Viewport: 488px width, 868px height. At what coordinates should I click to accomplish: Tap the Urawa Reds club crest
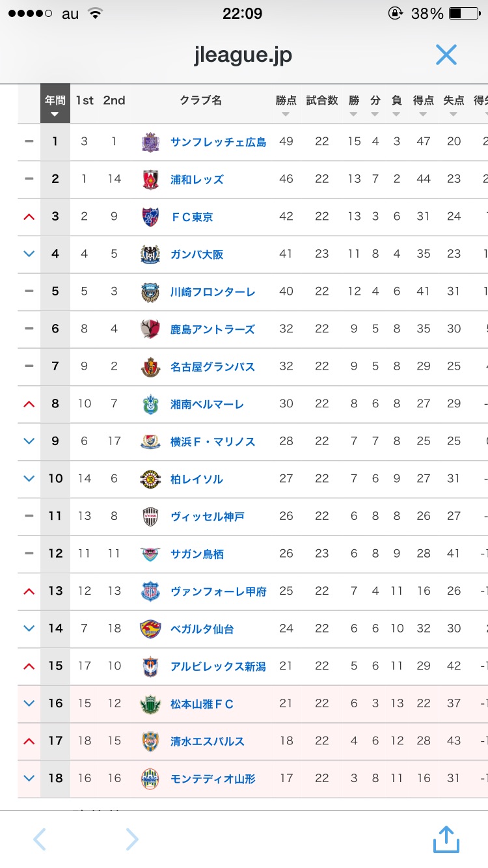tap(150, 179)
